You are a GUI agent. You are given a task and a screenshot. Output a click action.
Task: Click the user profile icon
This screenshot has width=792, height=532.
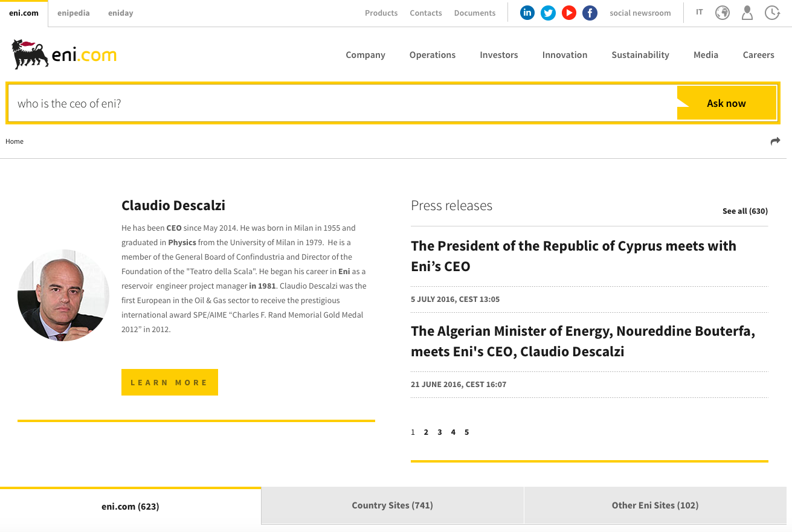747,13
